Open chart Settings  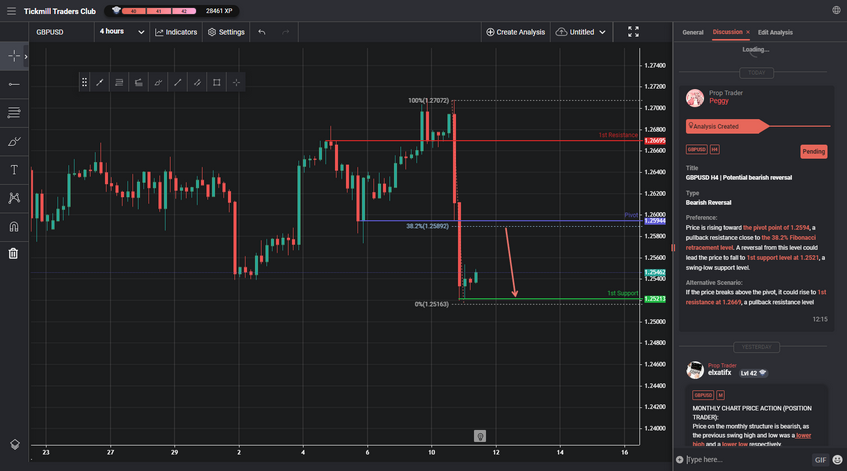226,32
